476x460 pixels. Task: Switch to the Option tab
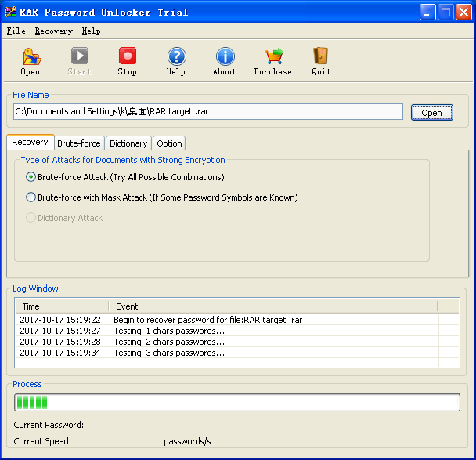click(169, 143)
